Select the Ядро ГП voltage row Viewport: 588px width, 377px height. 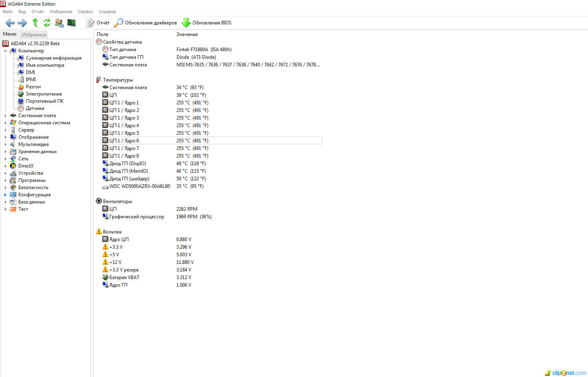click(x=212, y=285)
